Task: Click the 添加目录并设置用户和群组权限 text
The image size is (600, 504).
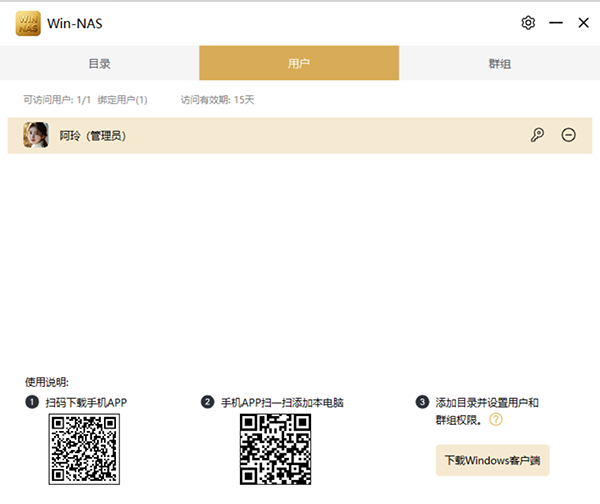Action: [487, 411]
